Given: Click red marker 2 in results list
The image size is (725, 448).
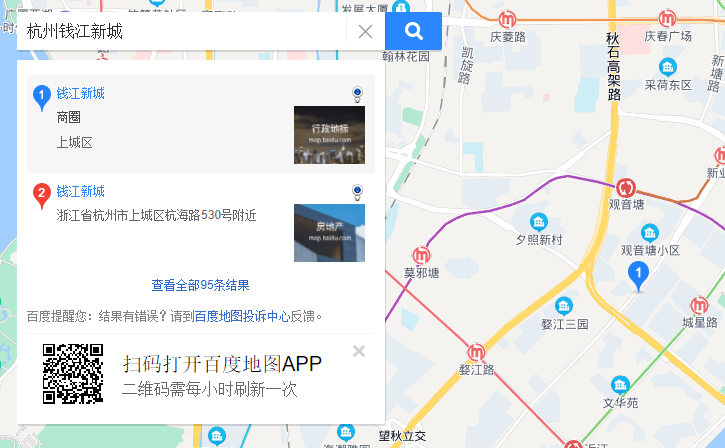Looking at the screenshot, I should pos(42,195).
